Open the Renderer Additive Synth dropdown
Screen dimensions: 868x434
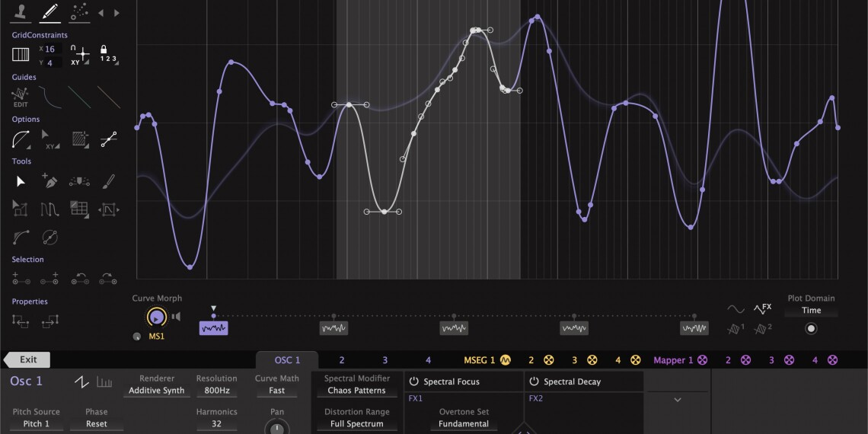156,391
